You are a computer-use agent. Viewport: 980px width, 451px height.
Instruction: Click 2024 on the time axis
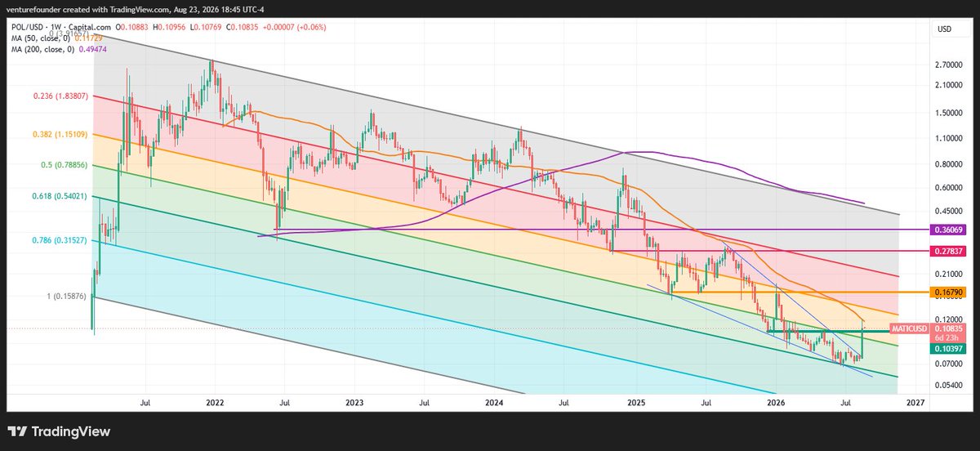click(x=493, y=403)
